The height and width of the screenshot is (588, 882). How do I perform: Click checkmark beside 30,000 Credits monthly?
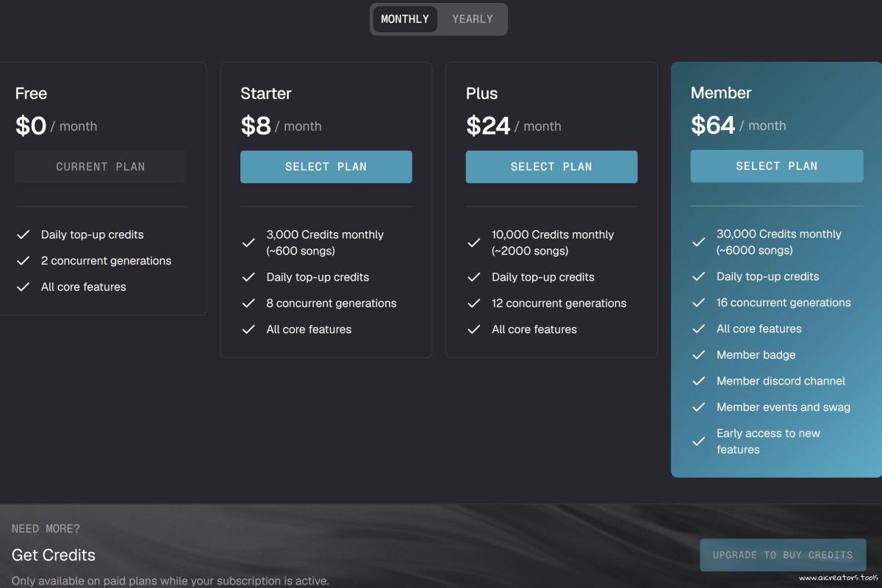tap(699, 242)
